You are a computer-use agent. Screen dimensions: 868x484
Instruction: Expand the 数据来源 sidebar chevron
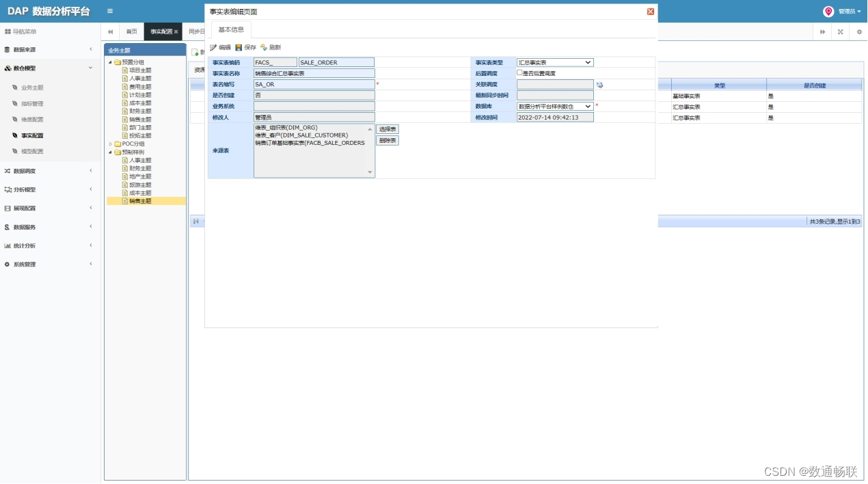[90, 49]
